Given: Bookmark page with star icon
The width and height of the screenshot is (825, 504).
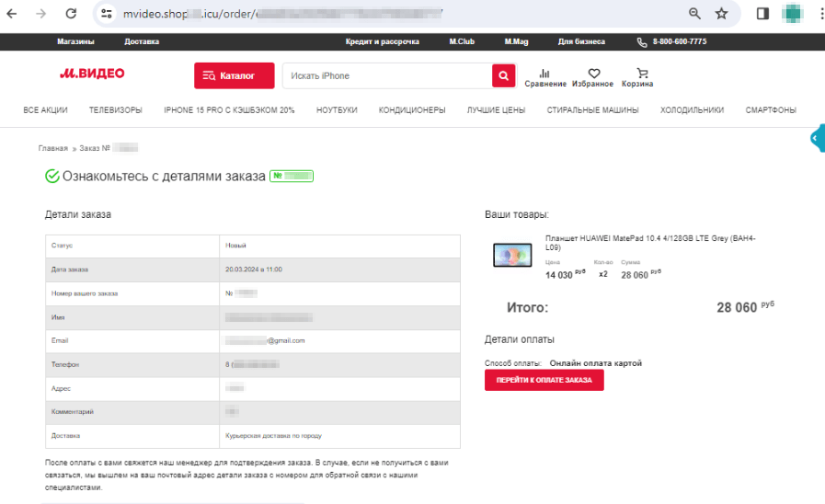Looking at the screenshot, I should [x=721, y=14].
